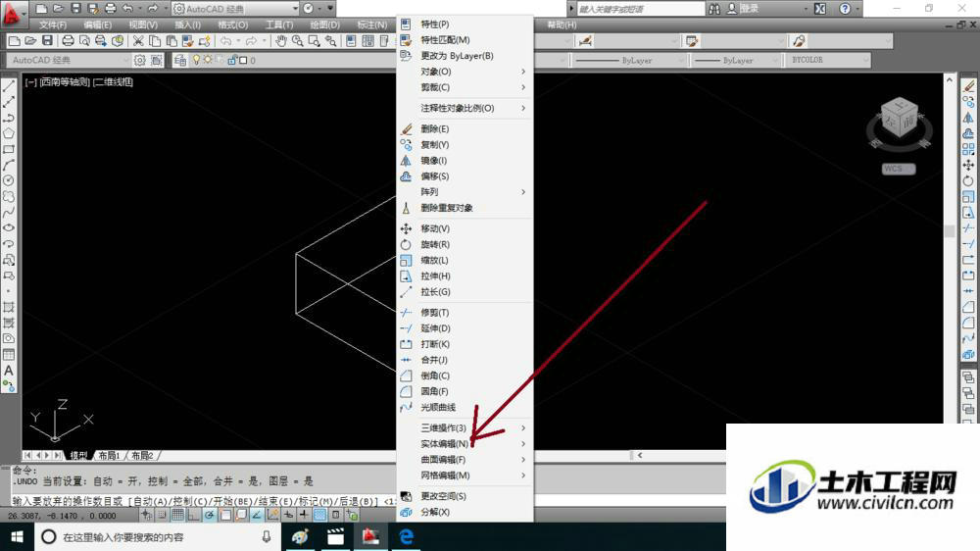
Task: Toggle Object Snap in status bar
Action: tap(225, 516)
